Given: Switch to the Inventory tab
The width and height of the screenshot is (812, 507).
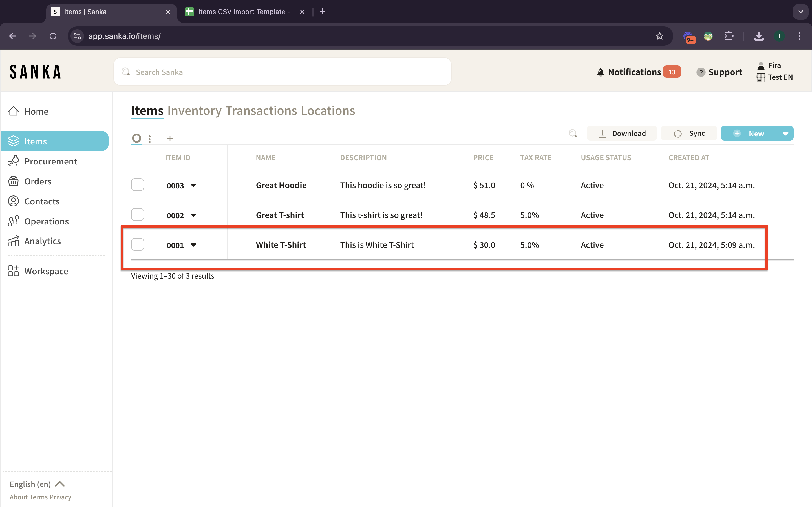Looking at the screenshot, I should 194,111.
